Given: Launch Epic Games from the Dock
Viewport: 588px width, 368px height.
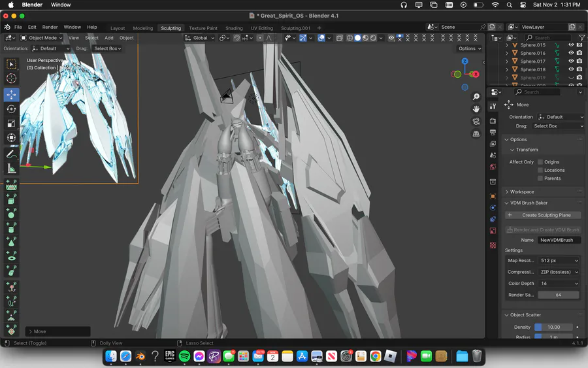Looking at the screenshot, I should click(170, 356).
